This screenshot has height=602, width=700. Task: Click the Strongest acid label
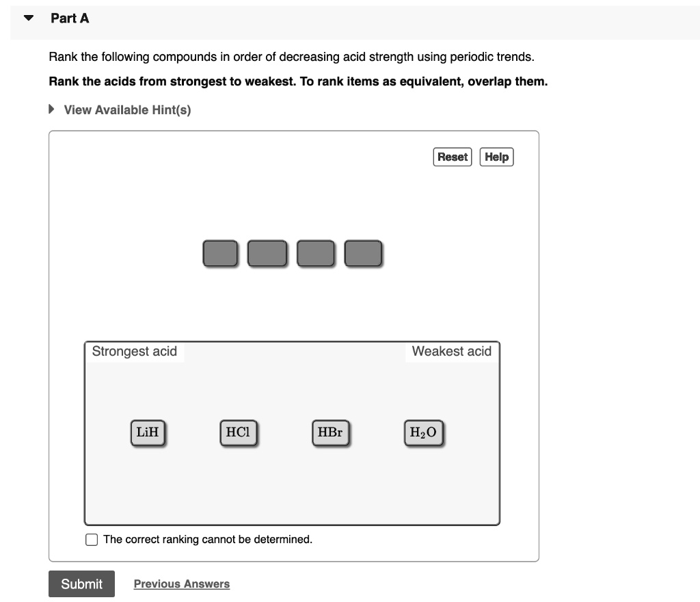pyautogui.click(x=135, y=352)
